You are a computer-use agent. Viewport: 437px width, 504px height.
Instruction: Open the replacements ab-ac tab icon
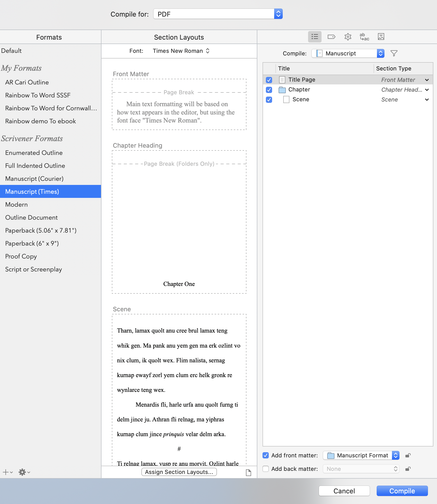pyautogui.click(x=364, y=37)
